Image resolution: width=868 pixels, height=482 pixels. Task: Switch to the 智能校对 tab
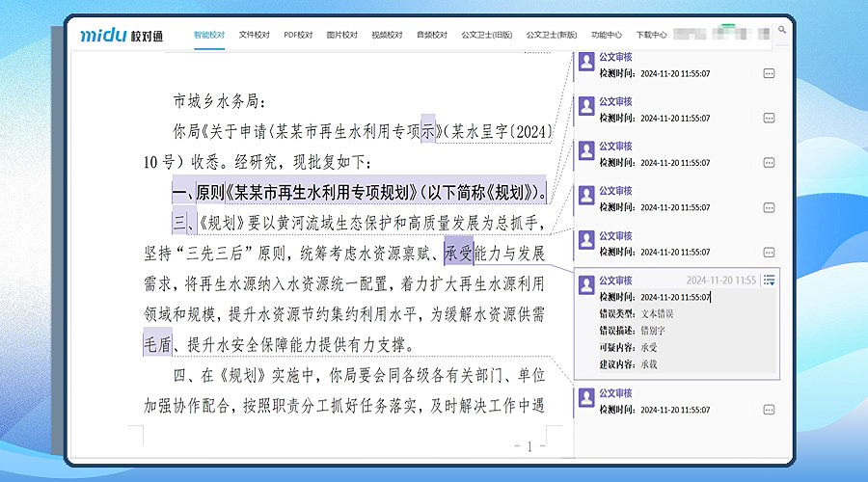tap(209, 35)
